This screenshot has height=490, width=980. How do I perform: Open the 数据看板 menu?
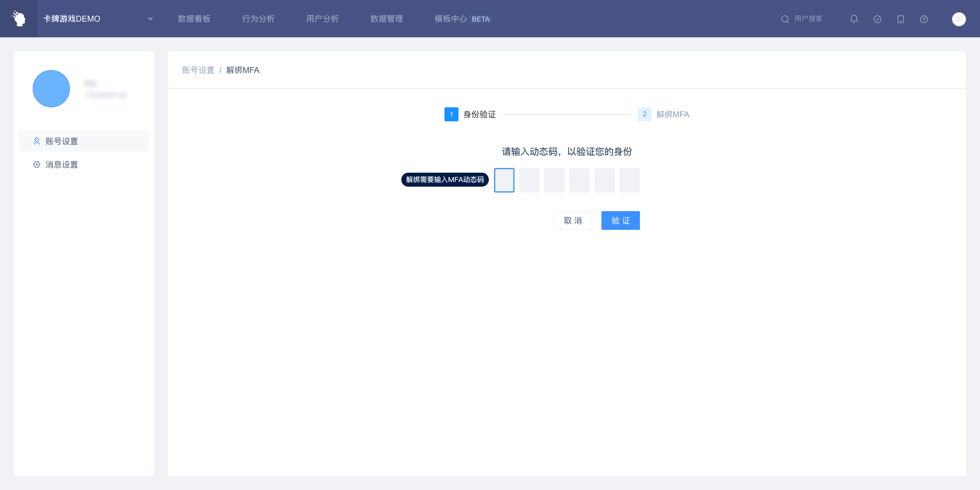[x=194, y=19]
